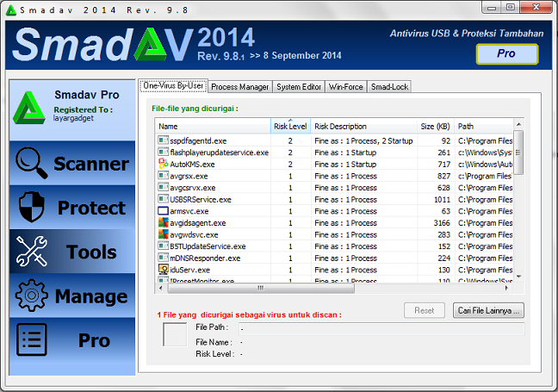Viewport: 558px width, 392px height.
Task: Click the horizontal scrollbar thumb
Action: 261,288
